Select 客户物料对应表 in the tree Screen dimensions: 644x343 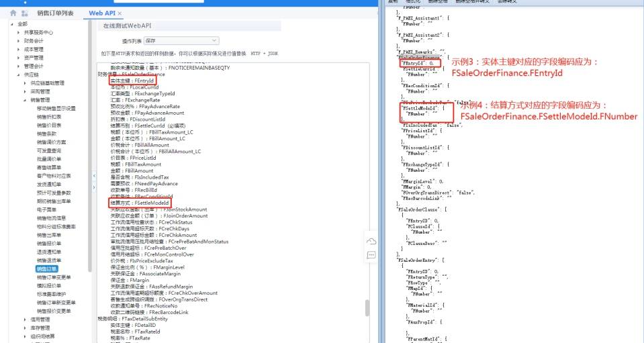(x=54, y=176)
